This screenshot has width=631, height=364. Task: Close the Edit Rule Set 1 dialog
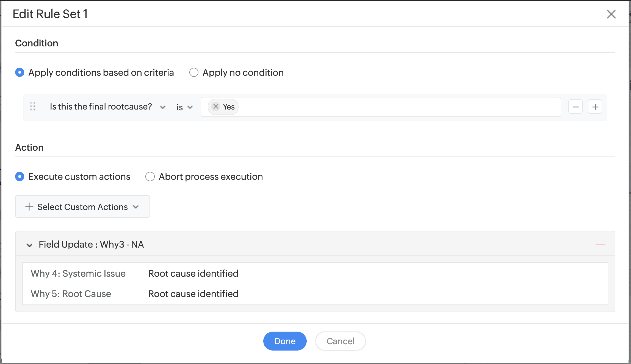[x=611, y=14]
